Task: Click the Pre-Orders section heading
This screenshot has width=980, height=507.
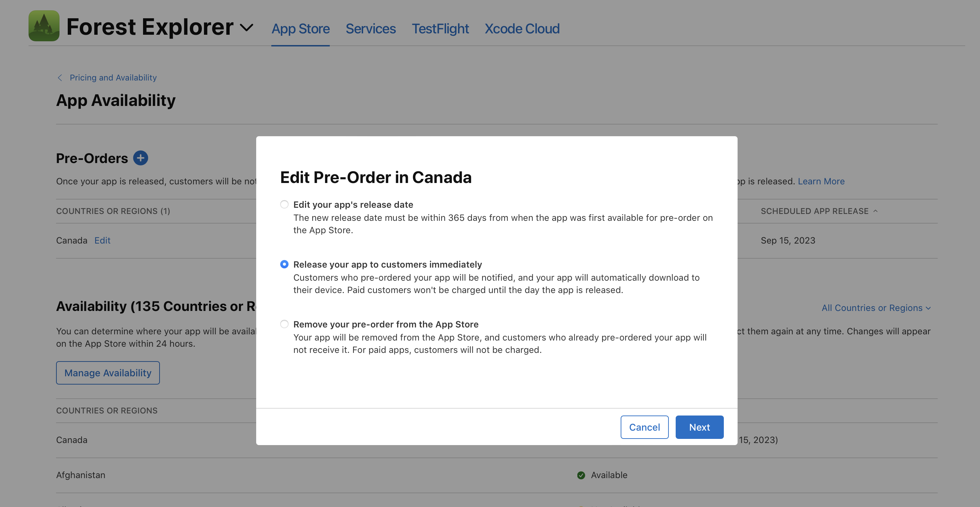Action: click(x=92, y=158)
